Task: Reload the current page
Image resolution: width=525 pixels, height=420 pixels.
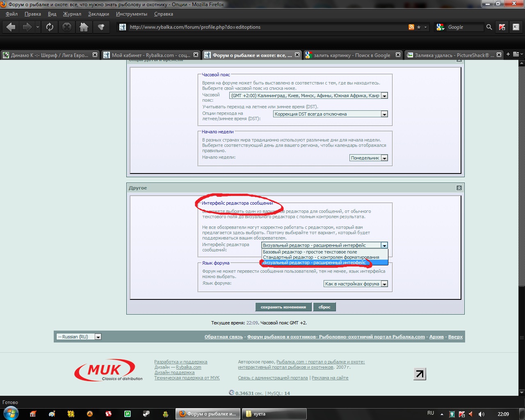Action: [x=50, y=27]
